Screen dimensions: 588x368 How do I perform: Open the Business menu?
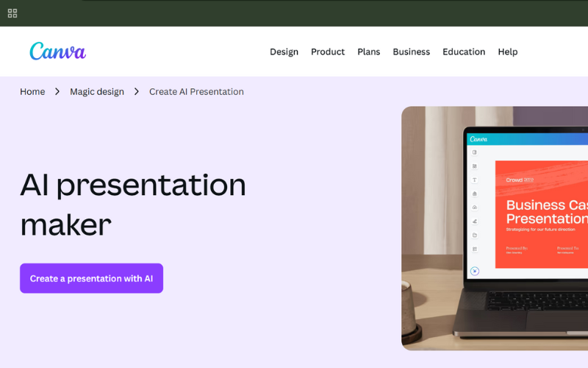point(412,52)
